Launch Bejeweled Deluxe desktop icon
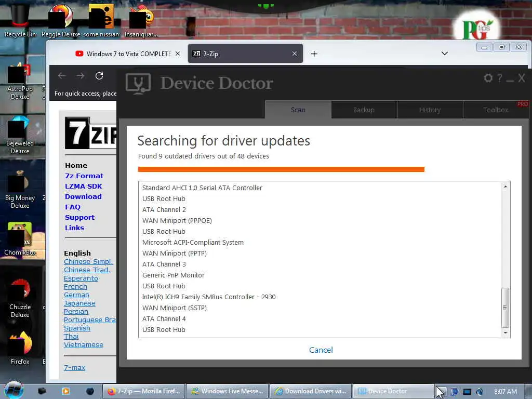 tap(20, 136)
